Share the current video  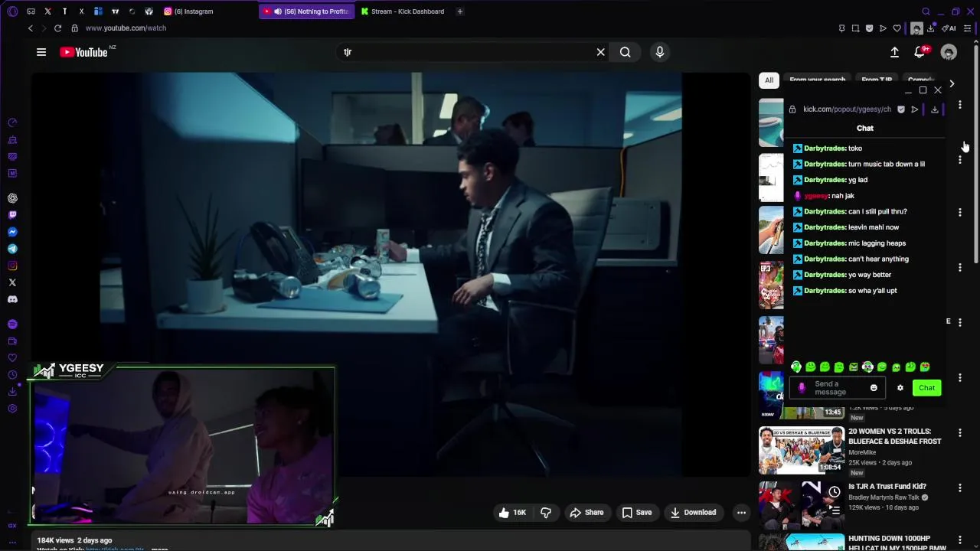coord(586,513)
